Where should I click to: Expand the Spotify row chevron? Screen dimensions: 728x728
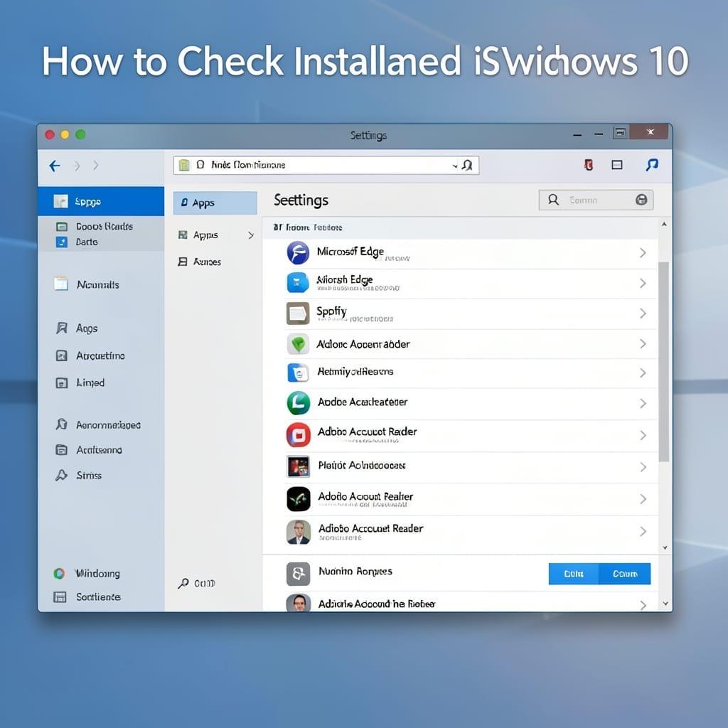(643, 314)
